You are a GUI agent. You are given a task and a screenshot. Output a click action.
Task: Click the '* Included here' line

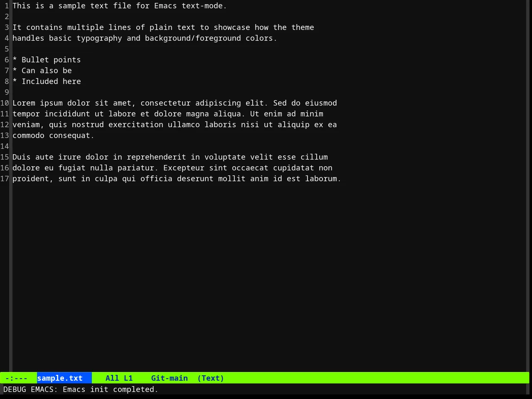coord(47,81)
